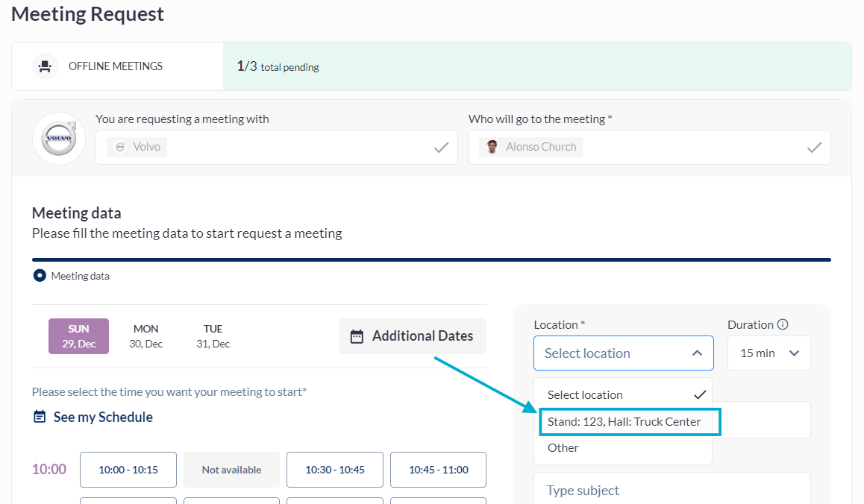
Task: Click the Type subject input field
Action: tap(672, 490)
